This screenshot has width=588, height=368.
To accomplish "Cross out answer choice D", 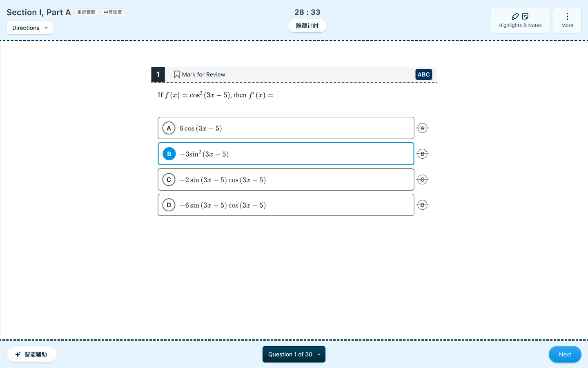I will [422, 205].
